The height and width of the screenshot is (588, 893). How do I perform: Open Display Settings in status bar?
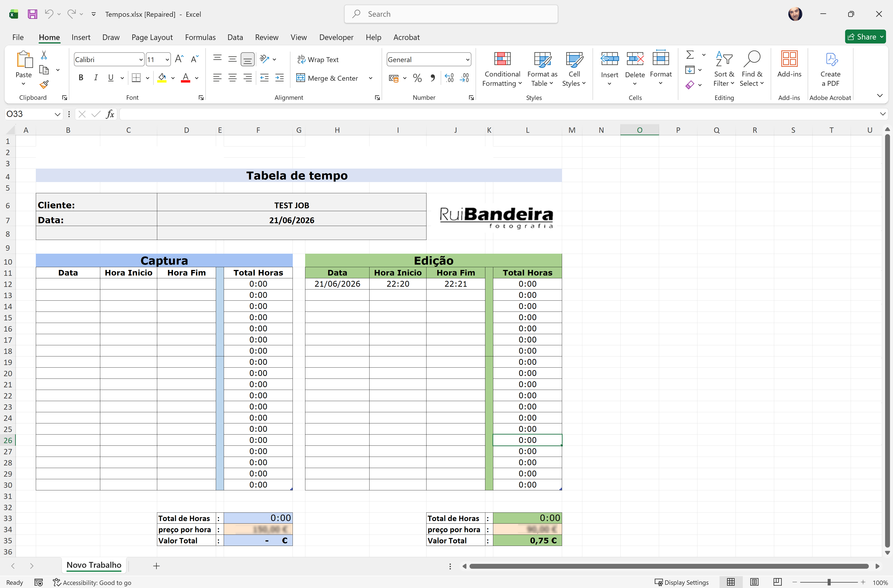681,582
